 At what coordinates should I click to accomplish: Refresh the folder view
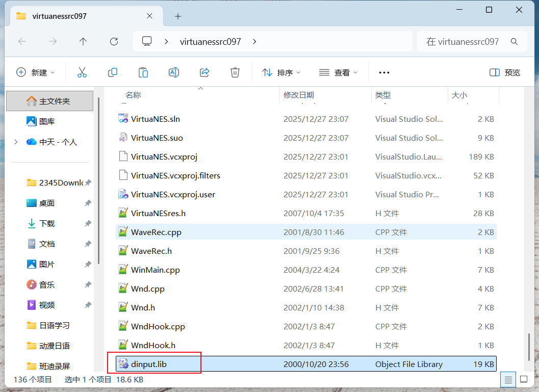point(114,42)
